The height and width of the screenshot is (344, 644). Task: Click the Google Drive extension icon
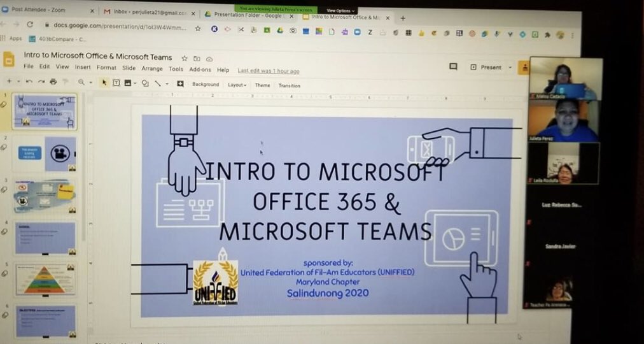tap(280, 31)
